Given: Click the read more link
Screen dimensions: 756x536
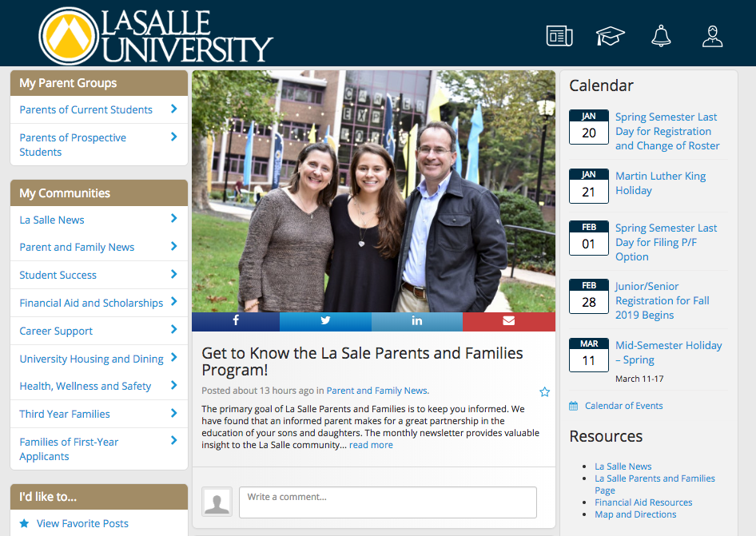Looking at the screenshot, I should pyautogui.click(x=371, y=445).
